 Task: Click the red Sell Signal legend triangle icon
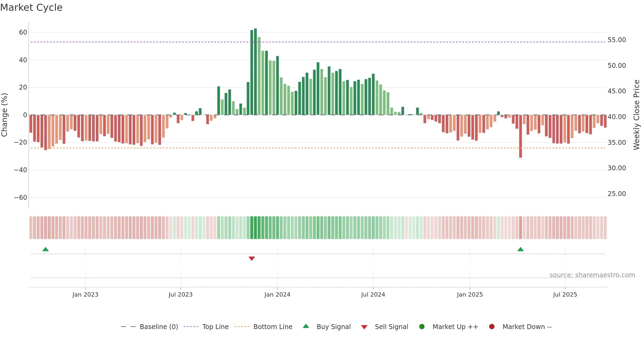click(364, 327)
